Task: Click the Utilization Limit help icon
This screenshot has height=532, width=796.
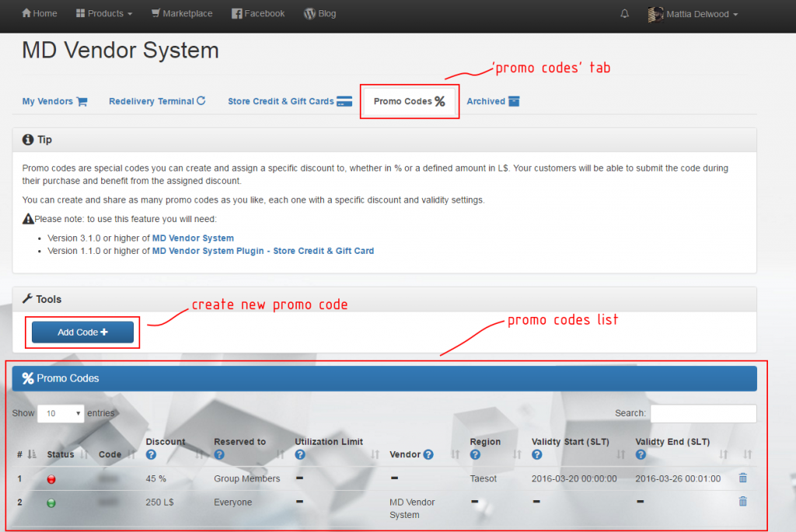Action: [x=300, y=455]
